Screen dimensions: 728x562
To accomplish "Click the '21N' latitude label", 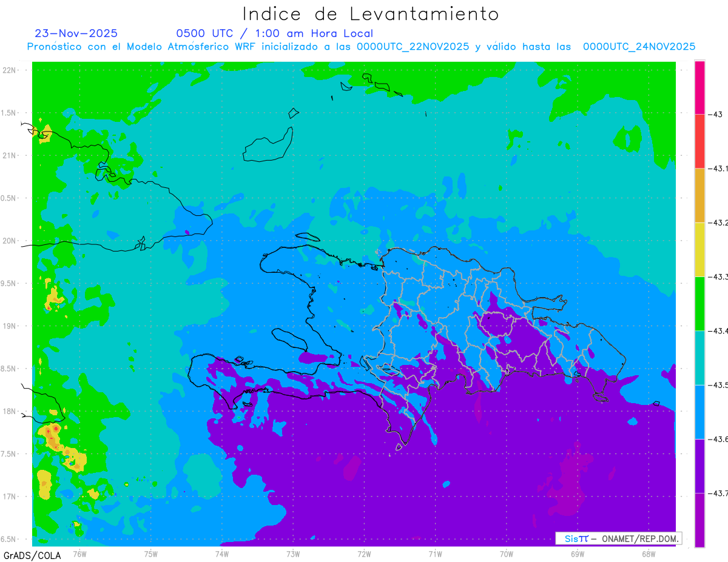I will click(x=10, y=155).
